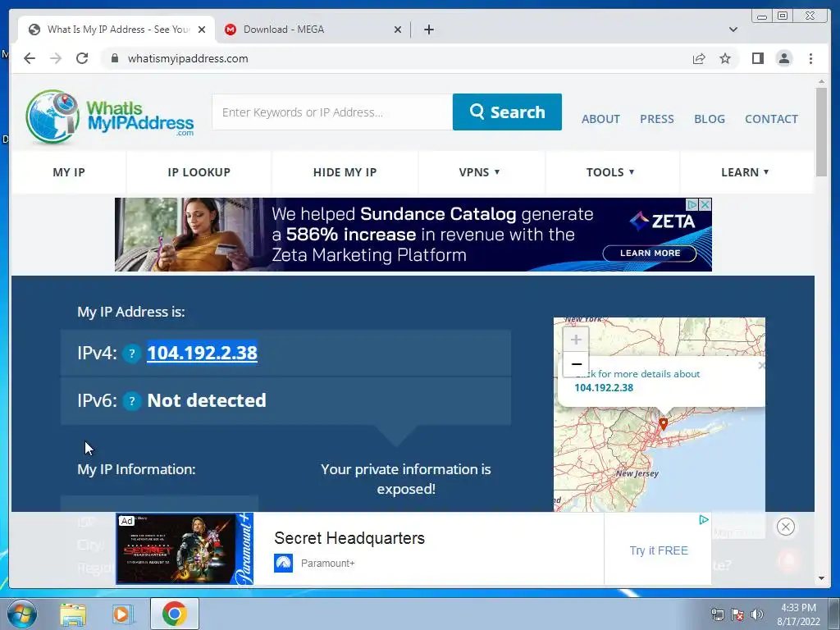Screen dimensions: 840x630
Task: Zoom out on the map
Action: [x=576, y=364]
